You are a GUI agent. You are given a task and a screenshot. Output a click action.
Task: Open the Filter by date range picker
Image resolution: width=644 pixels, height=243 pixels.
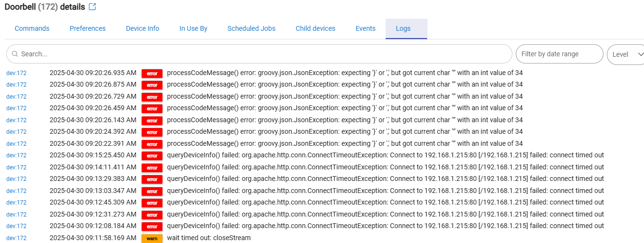(559, 54)
